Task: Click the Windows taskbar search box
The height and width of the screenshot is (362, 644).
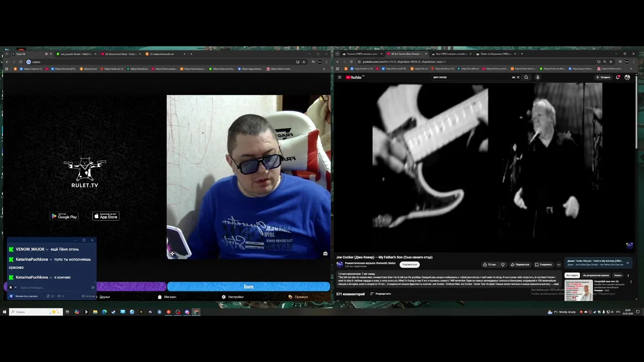Action: [x=36, y=312]
